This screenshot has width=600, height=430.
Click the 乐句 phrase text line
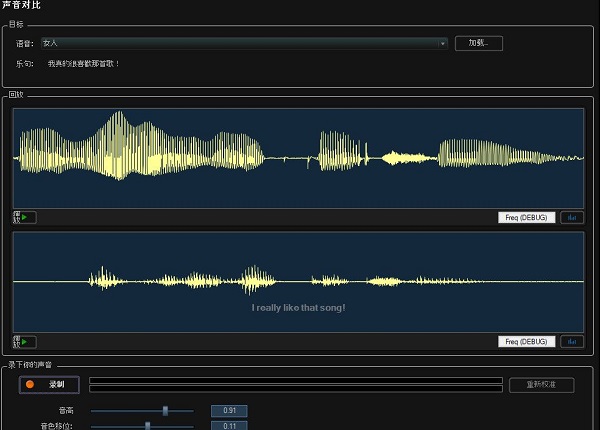(x=84, y=63)
